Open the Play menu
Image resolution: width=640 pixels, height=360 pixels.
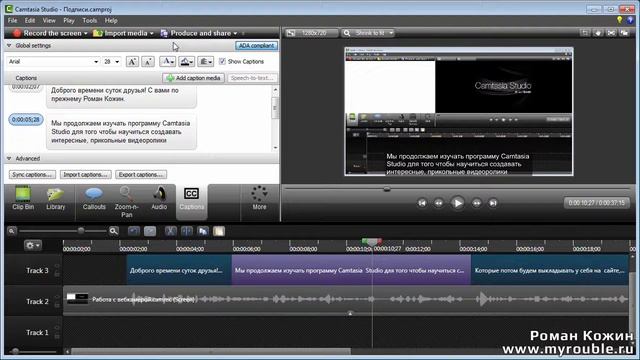(69, 20)
